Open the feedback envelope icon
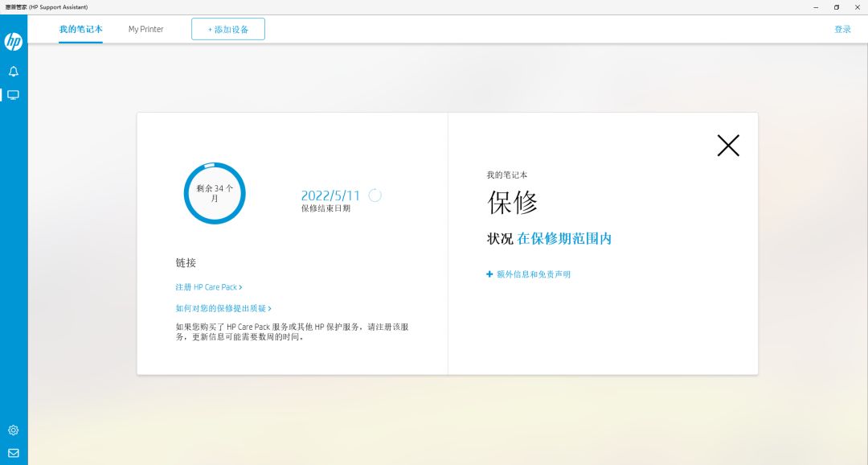 coord(14,454)
